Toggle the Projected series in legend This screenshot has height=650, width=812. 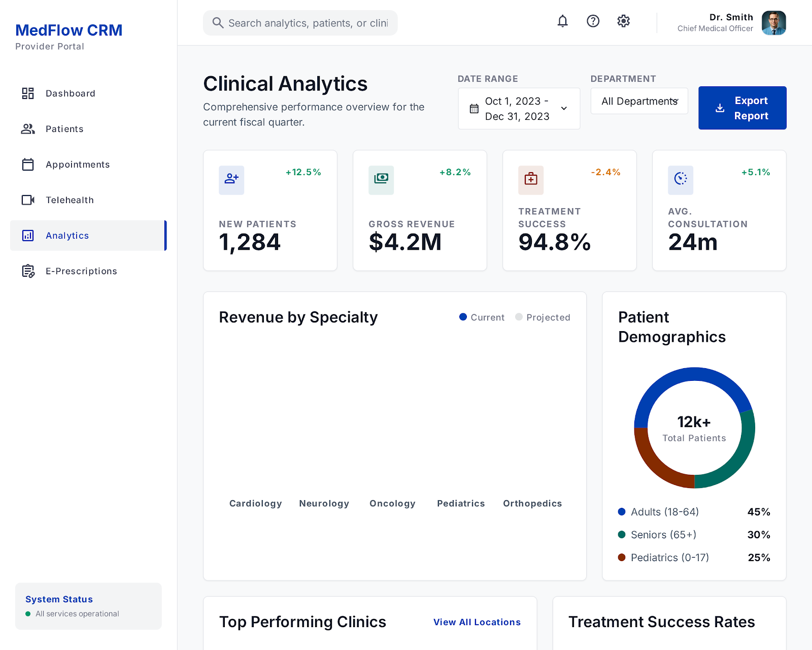543,317
